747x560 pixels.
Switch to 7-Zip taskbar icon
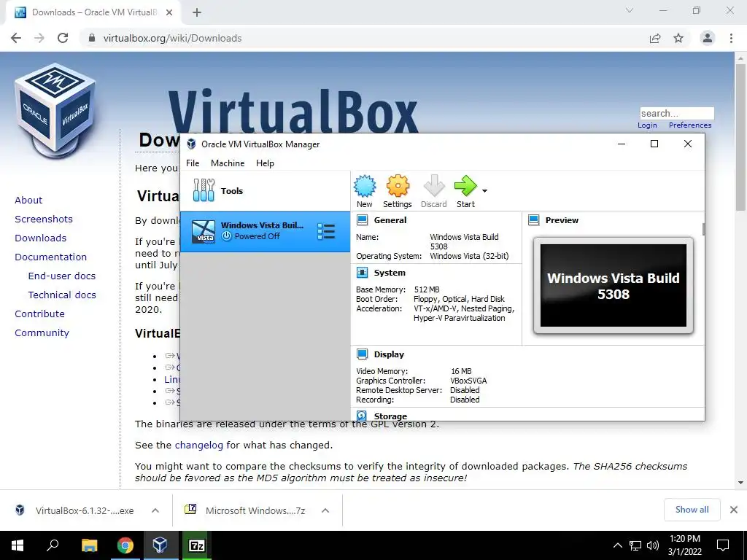[x=196, y=545]
